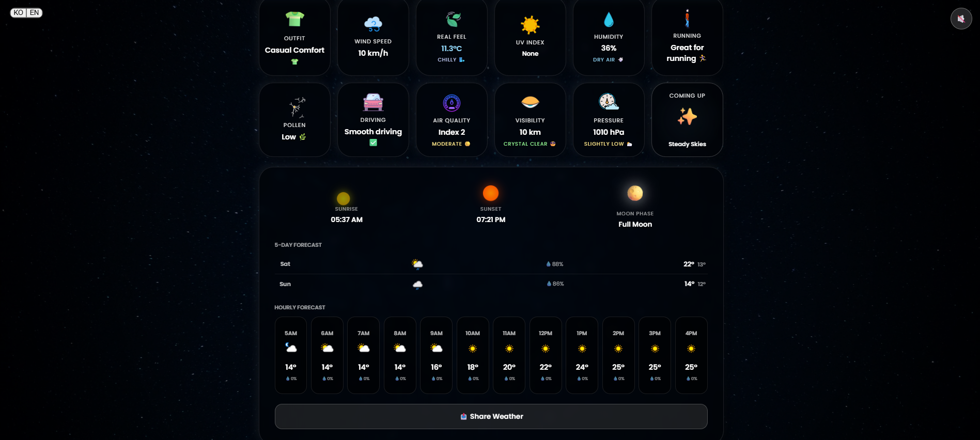Screen dimensions: 980x440
Task: Click the Full Moon phase icon
Action: [635, 193]
